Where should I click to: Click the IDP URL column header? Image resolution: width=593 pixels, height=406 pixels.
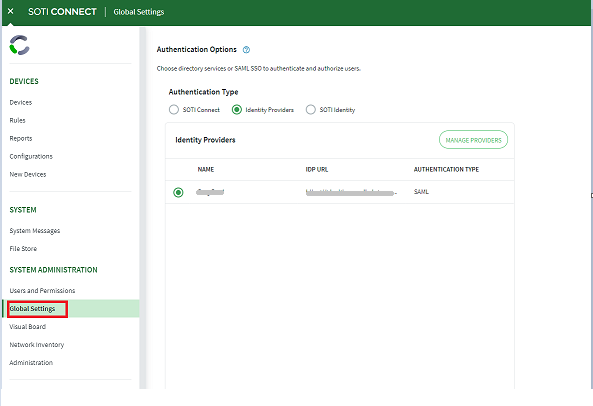(x=317, y=169)
